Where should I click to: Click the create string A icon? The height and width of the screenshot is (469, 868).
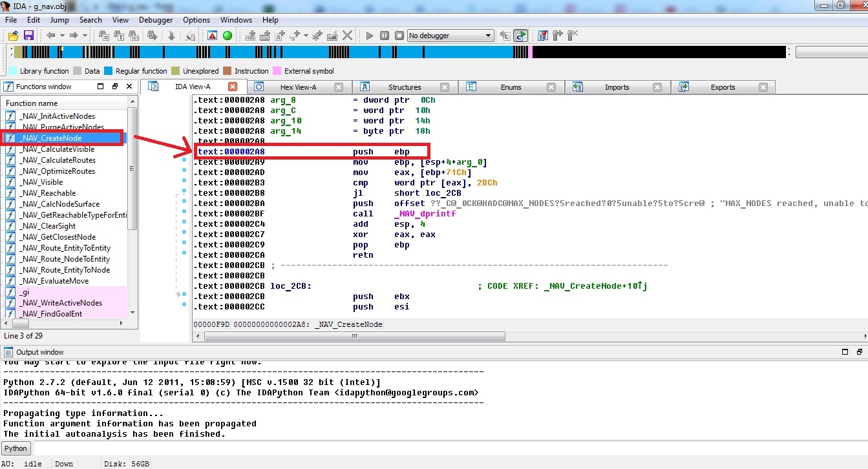[281, 36]
